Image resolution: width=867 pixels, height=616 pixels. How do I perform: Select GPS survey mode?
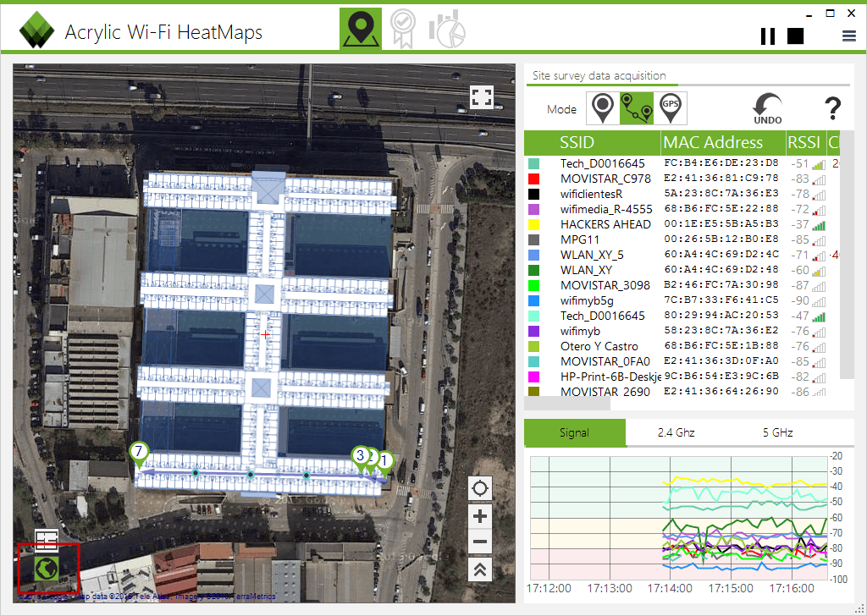tap(671, 108)
